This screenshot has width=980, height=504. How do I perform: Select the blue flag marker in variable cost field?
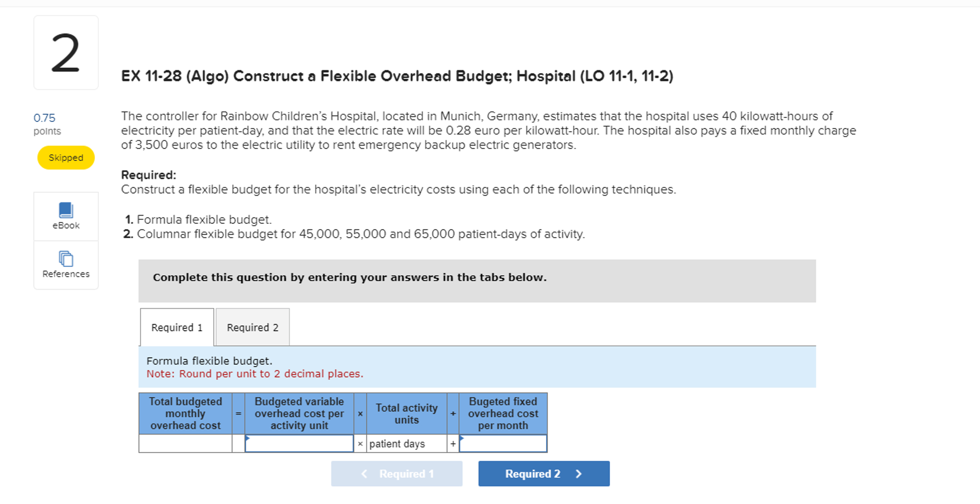click(248, 438)
